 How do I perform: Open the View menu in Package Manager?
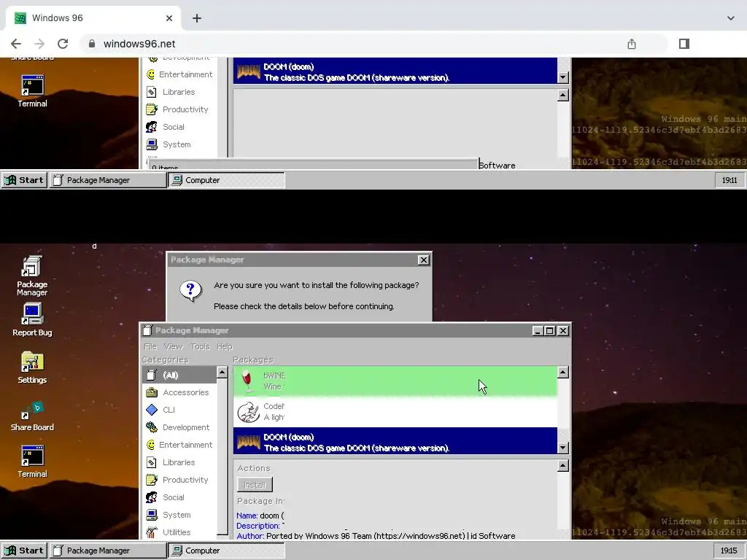[x=174, y=346]
